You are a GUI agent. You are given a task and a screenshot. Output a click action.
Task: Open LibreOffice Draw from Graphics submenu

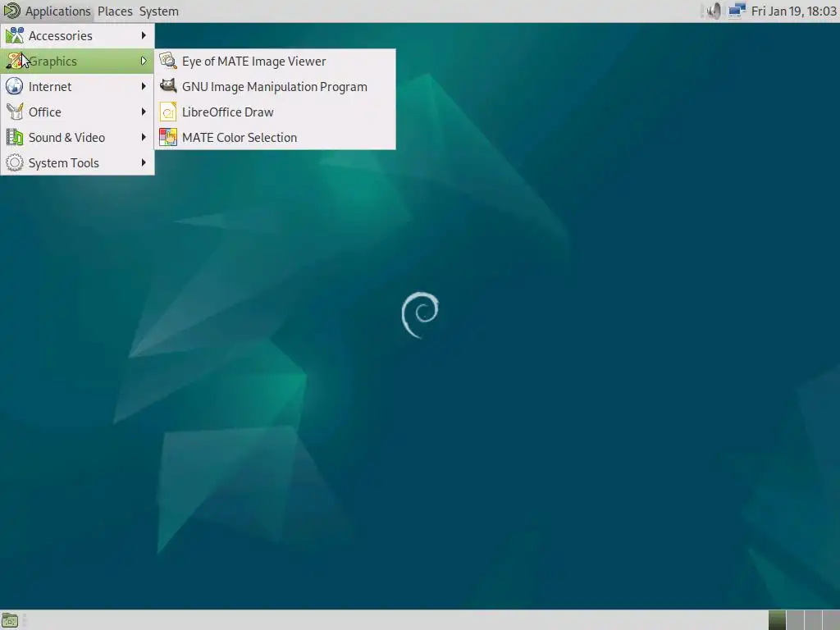point(275,112)
